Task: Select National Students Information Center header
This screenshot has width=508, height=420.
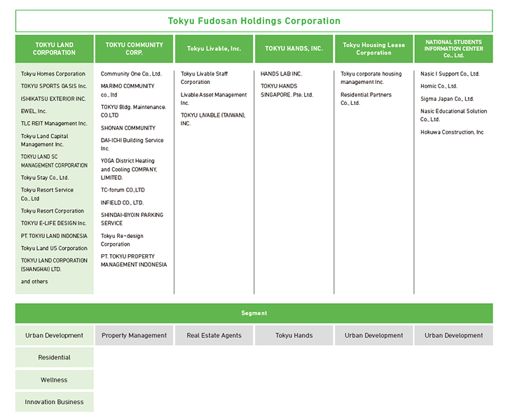Action: (453, 49)
